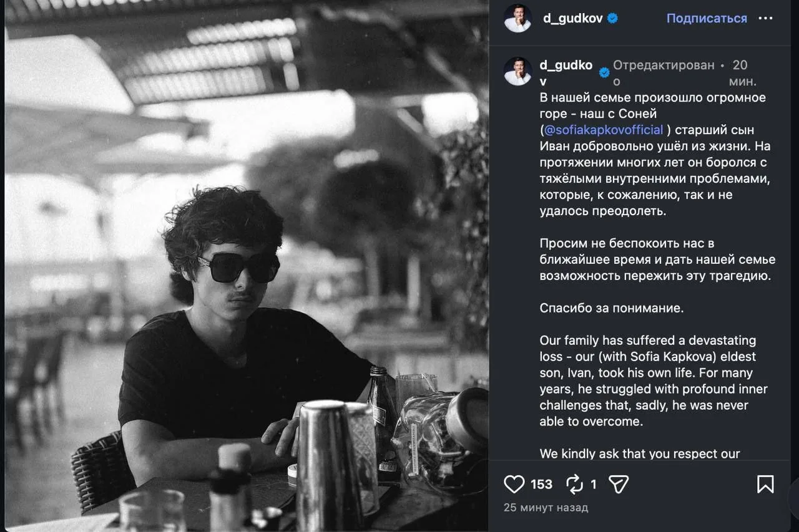The width and height of the screenshot is (799, 532).
Task: Save post with the bookmark icon
Action: (x=765, y=484)
